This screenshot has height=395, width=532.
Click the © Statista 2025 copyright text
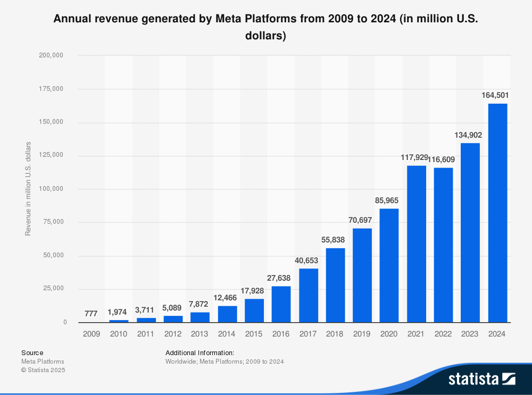(43, 370)
